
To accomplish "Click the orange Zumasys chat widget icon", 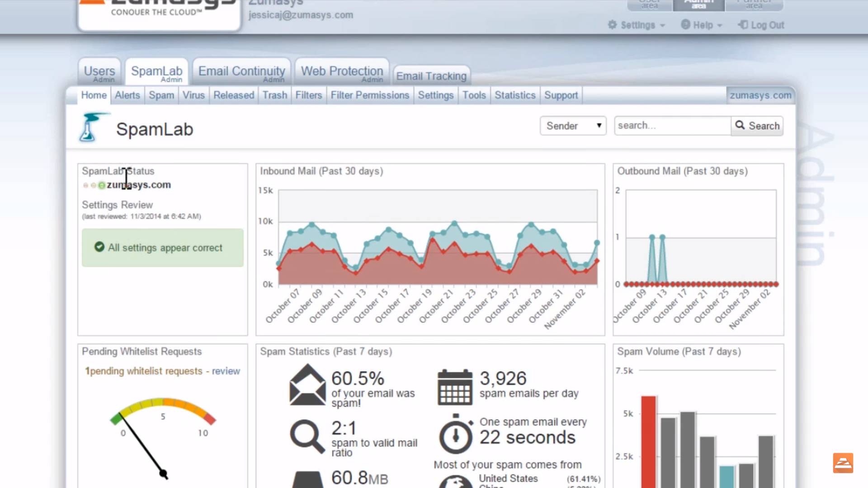I will click(843, 463).
